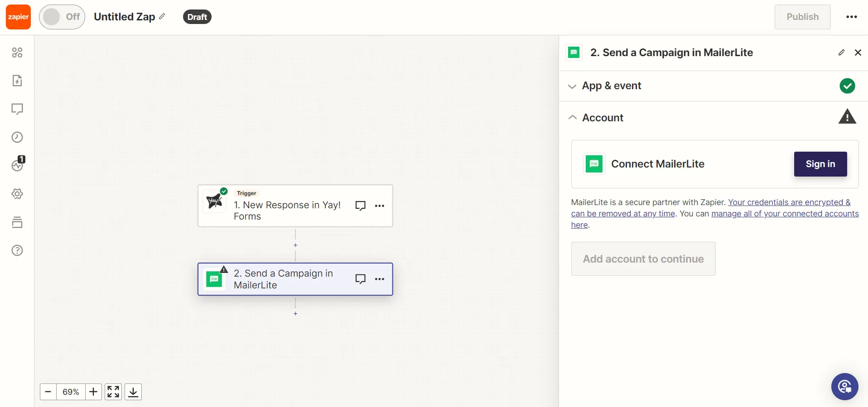The height and width of the screenshot is (407, 868).
Task: Click Add account to continue button
Action: click(643, 259)
